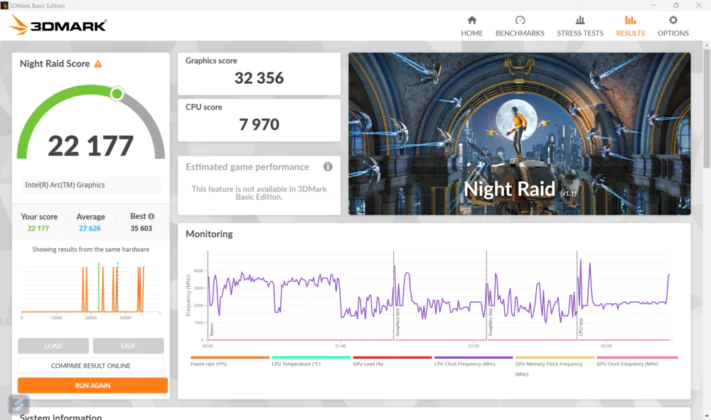Click the Average score 27 626
This screenshot has width=711, height=420.
click(x=90, y=228)
